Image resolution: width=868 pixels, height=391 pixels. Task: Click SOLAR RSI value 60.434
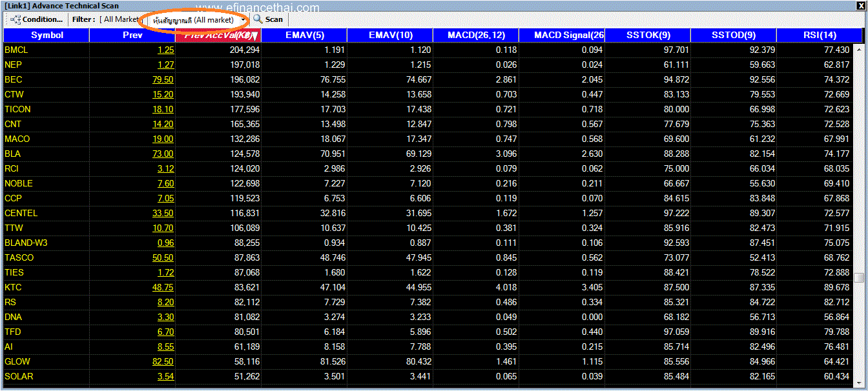[837, 376]
